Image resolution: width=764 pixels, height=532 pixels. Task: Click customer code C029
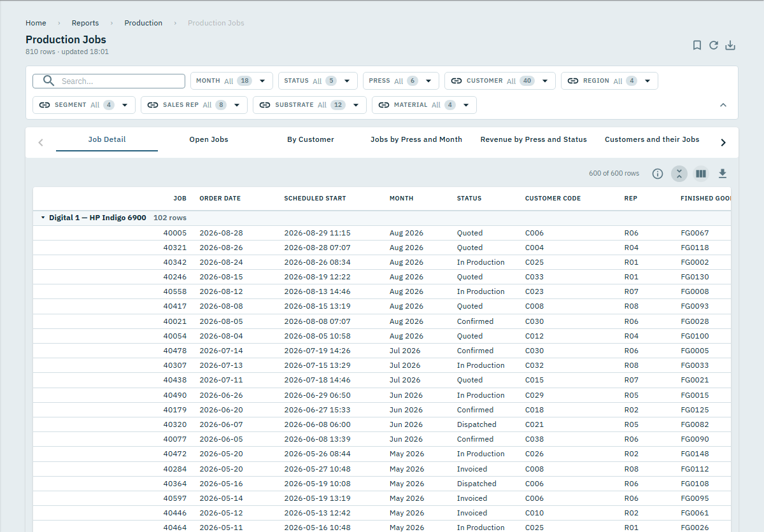coord(535,395)
